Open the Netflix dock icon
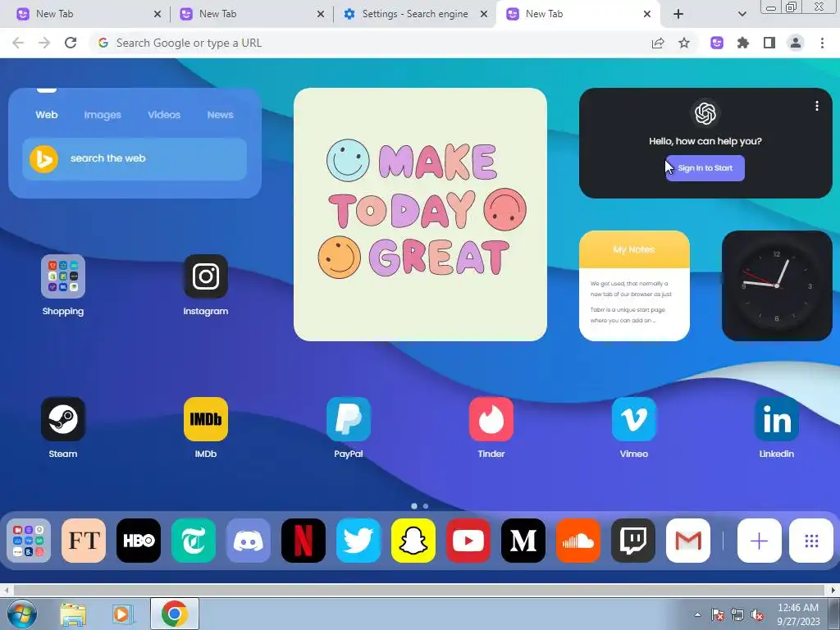 [x=304, y=541]
